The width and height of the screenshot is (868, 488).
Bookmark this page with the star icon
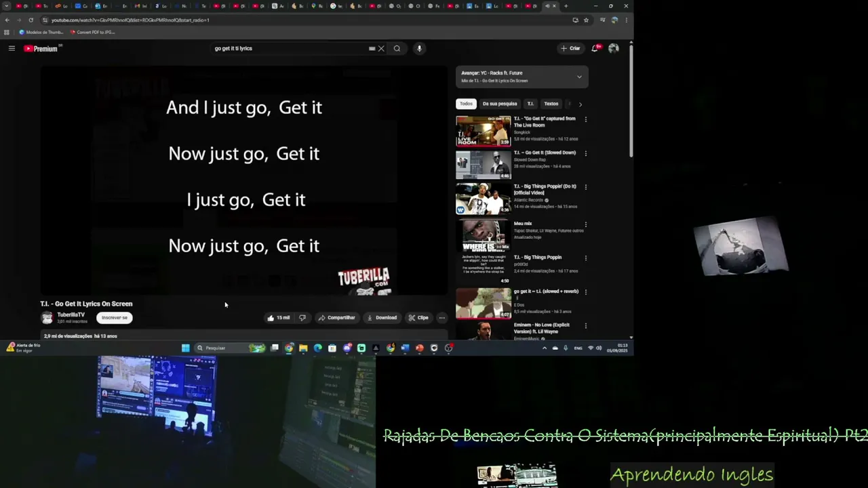point(586,20)
